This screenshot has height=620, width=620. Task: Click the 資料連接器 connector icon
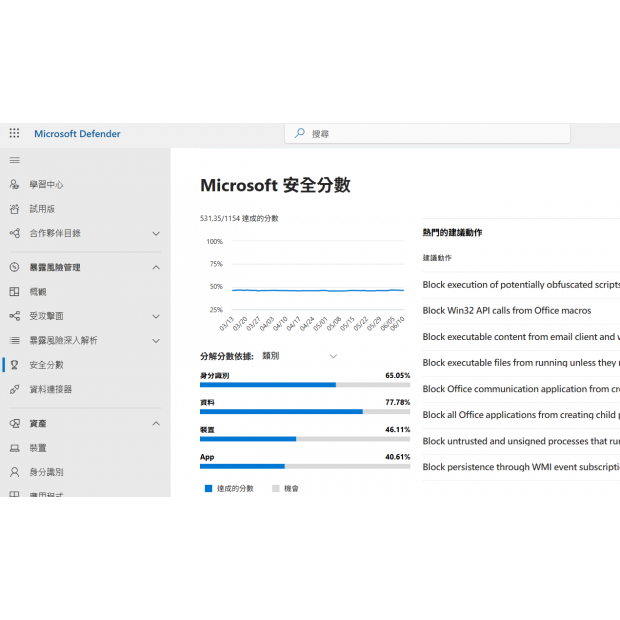(14, 389)
